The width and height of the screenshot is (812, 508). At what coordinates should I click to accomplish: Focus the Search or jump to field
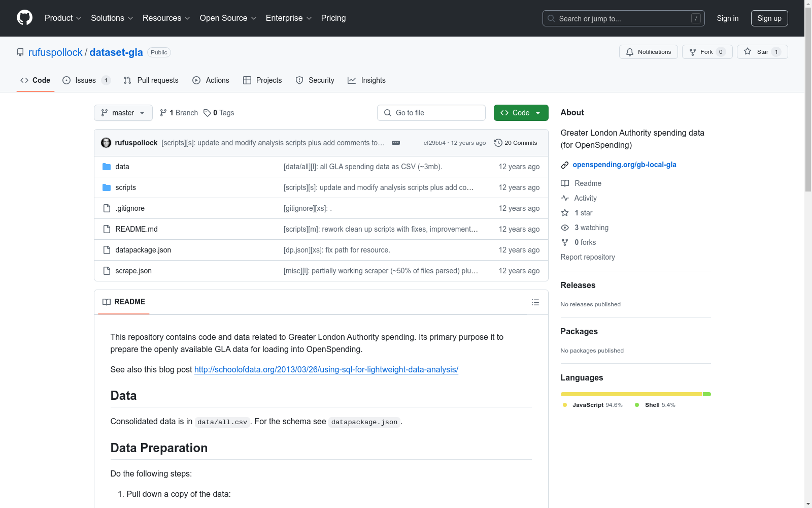(624, 18)
